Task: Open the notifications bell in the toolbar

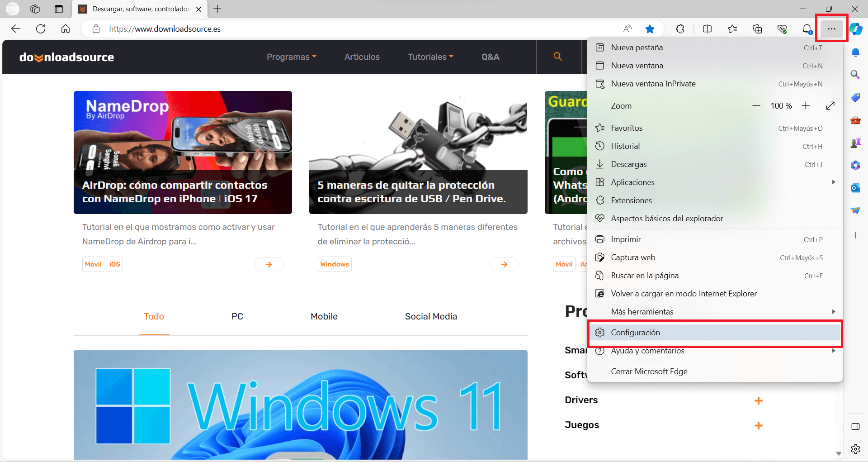Action: pos(807,29)
